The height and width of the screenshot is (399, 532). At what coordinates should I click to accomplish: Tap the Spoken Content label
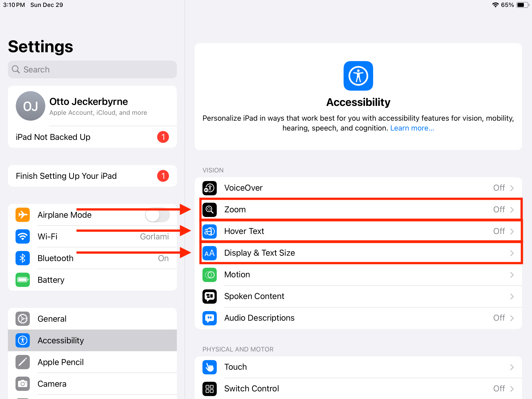click(254, 296)
